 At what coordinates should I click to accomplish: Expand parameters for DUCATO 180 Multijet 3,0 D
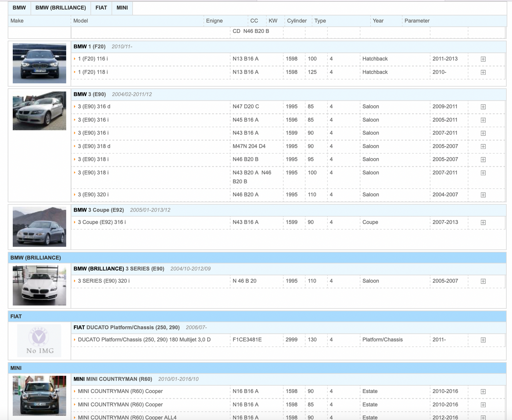click(x=483, y=340)
